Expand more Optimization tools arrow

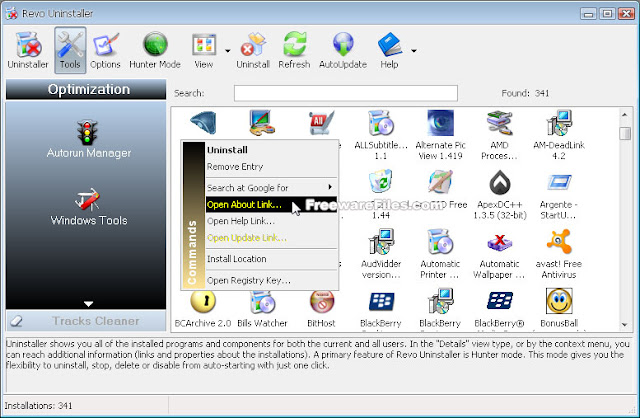(88, 304)
